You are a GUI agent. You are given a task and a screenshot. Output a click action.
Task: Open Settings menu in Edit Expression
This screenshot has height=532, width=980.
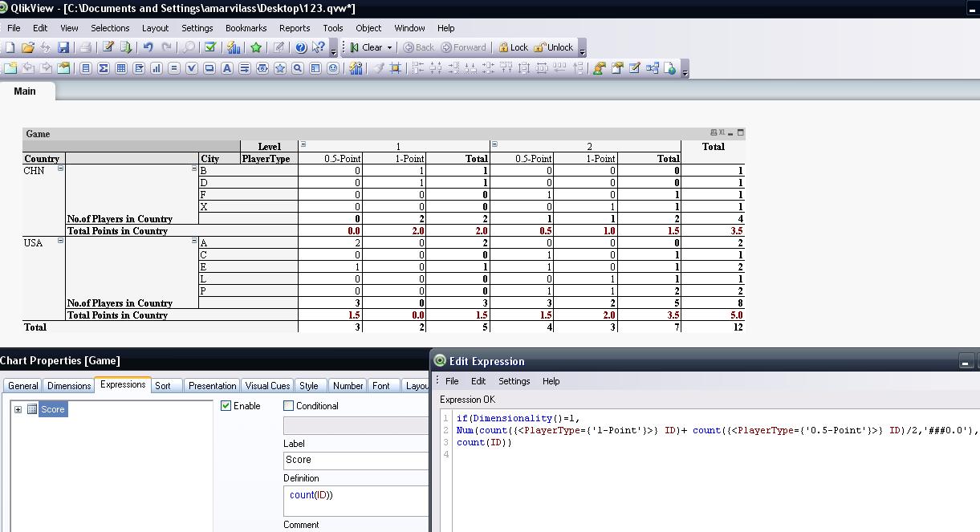tap(514, 381)
